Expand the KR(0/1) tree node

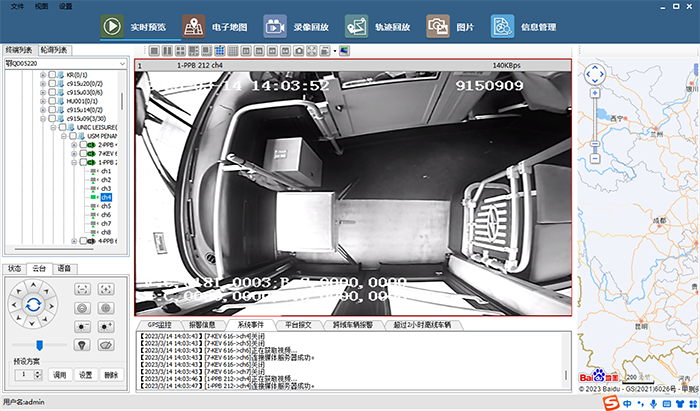43,75
